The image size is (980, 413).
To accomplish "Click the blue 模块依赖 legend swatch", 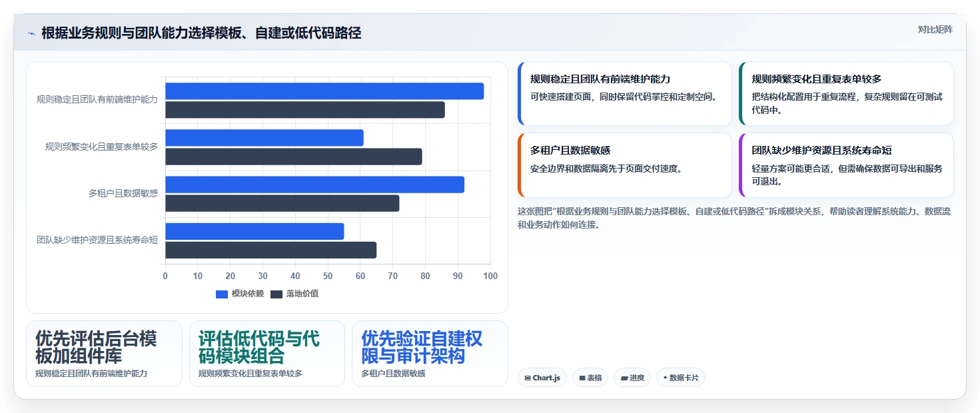I will tap(222, 294).
